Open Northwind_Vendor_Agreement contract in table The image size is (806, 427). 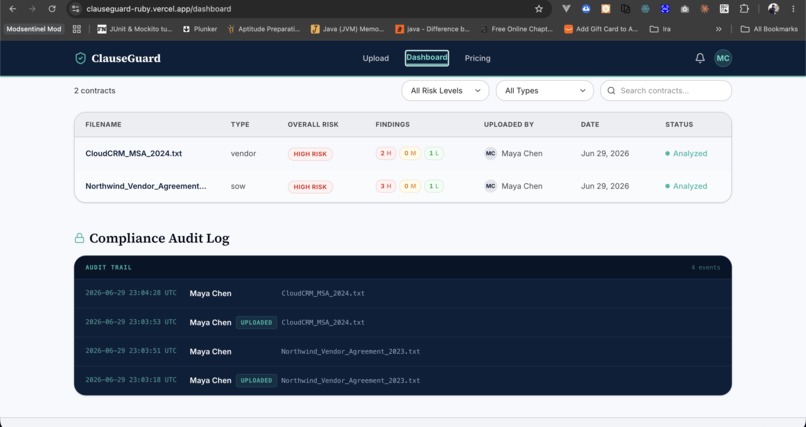click(146, 186)
